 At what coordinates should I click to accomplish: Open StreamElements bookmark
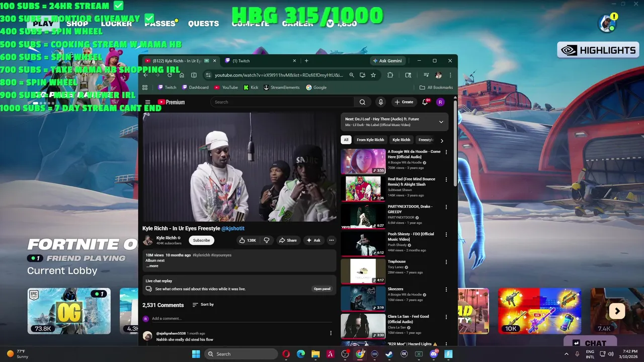click(281, 87)
